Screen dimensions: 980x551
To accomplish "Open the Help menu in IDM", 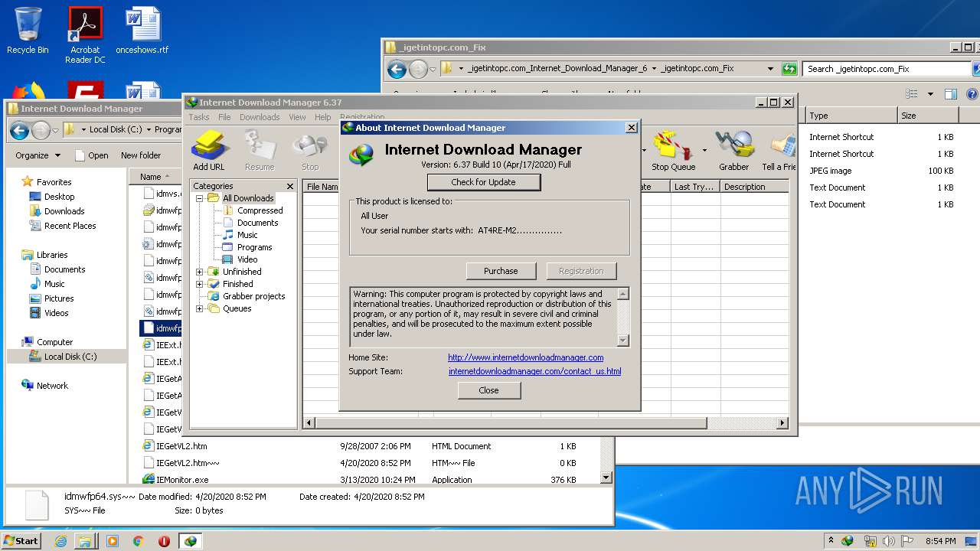I will (x=322, y=117).
